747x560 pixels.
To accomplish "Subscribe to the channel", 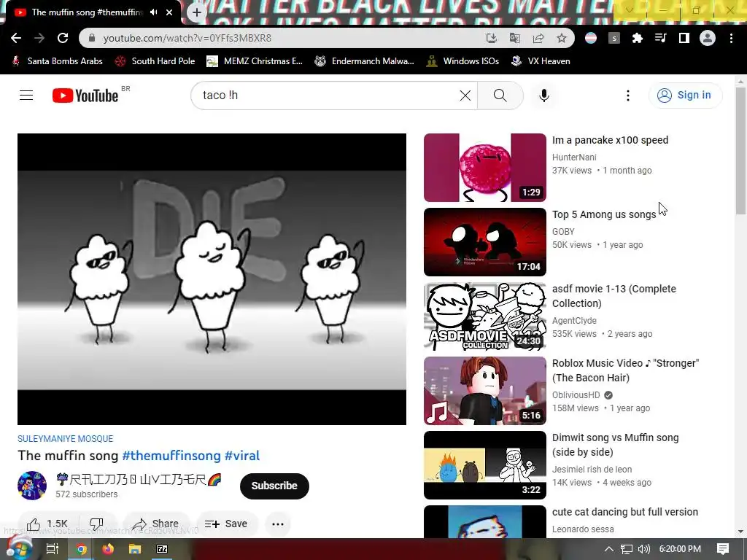I will (274, 486).
